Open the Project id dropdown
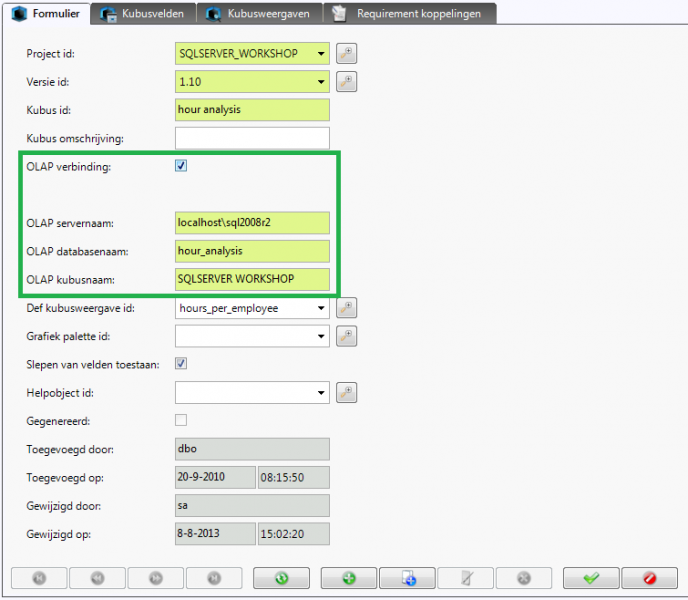The height and width of the screenshot is (600, 688). click(x=321, y=54)
